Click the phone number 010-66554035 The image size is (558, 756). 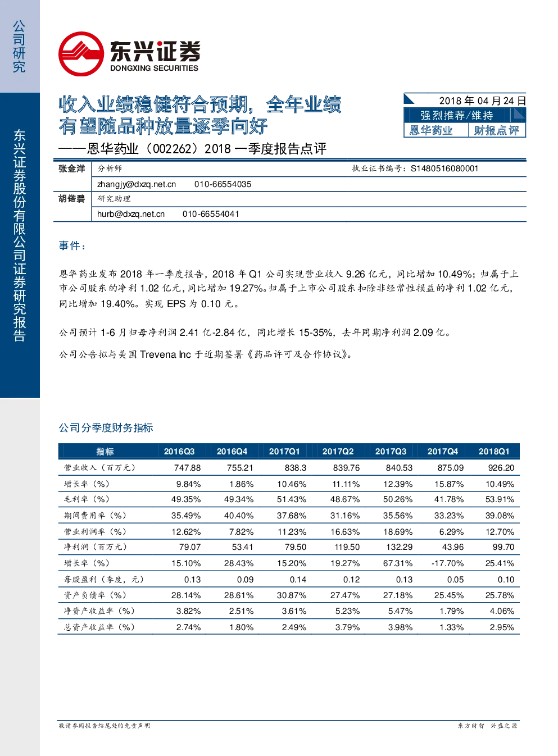point(223,184)
